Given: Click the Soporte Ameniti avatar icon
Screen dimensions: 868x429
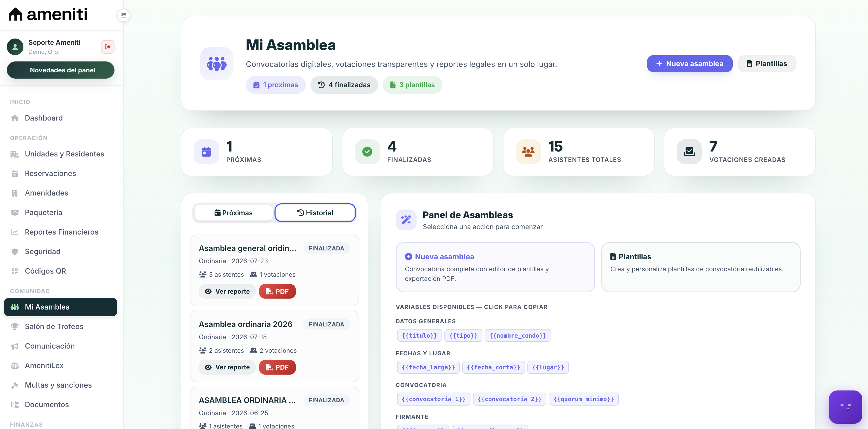Looking at the screenshot, I should click(15, 47).
